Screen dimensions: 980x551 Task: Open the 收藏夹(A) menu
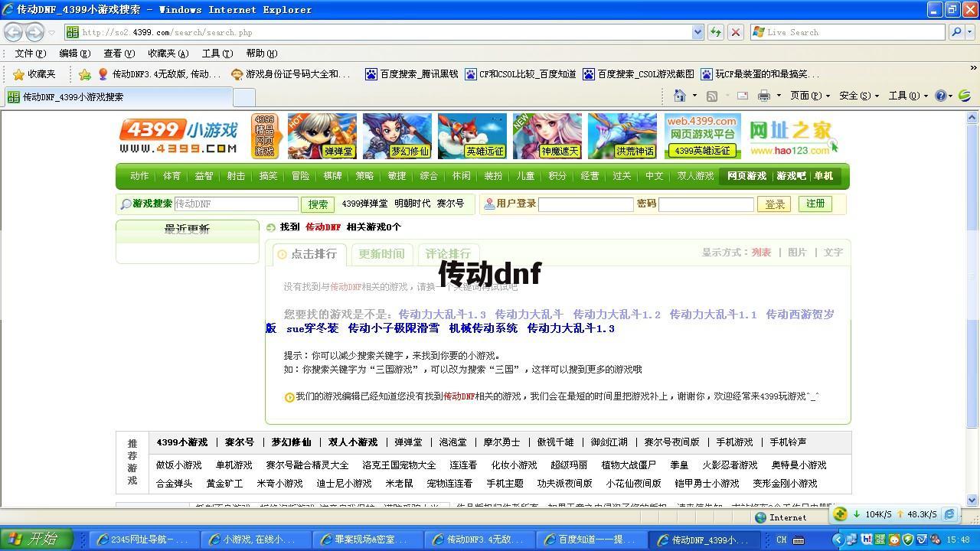(x=168, y=54)
